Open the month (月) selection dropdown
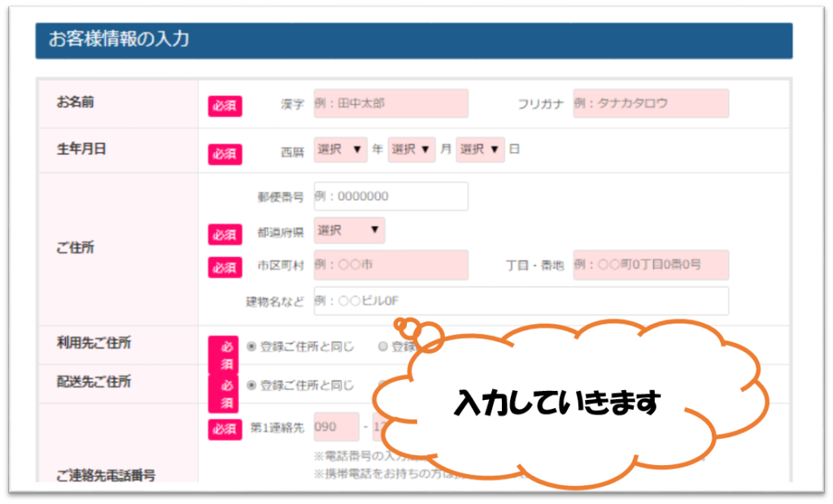 click(x=412, y=150)
